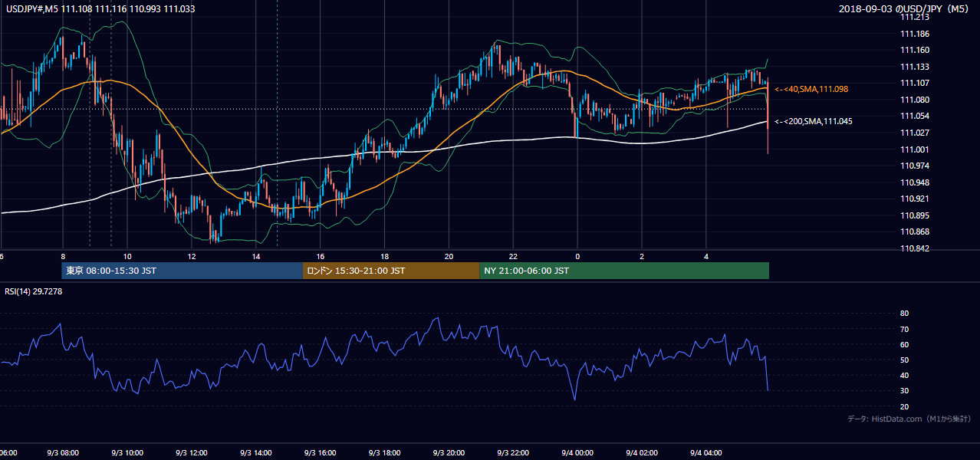Click the 9/3 16:00 time label
Image resolution: width=980 pixels, height=460 pixels.
320,453
